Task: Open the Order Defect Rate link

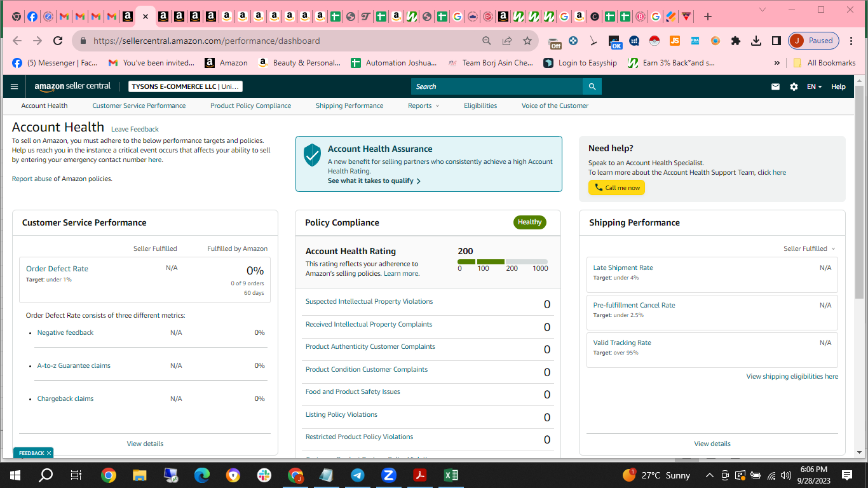Action: coord(57,269)
